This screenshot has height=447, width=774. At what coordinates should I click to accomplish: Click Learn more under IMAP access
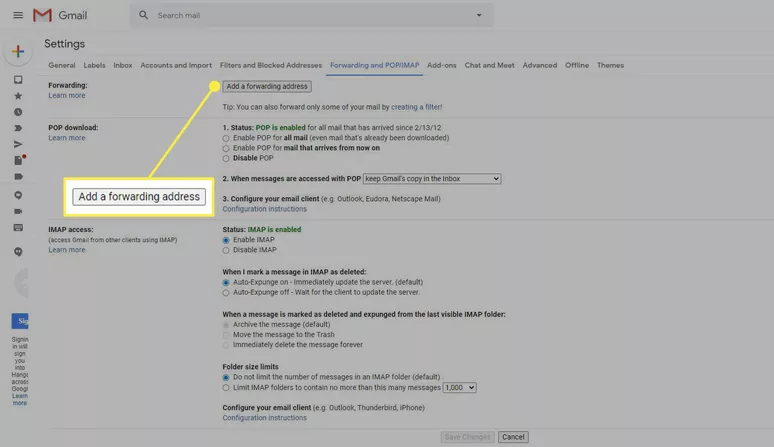click(67, 250)
